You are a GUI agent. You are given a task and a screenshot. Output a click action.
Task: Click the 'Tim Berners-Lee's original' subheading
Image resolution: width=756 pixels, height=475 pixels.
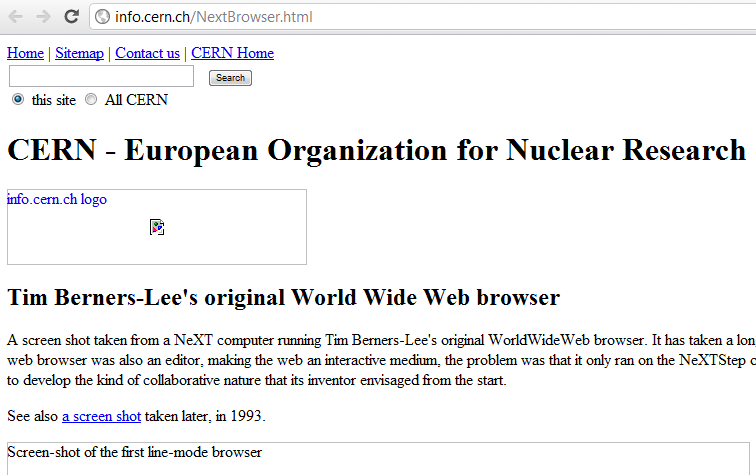[283, 297]
